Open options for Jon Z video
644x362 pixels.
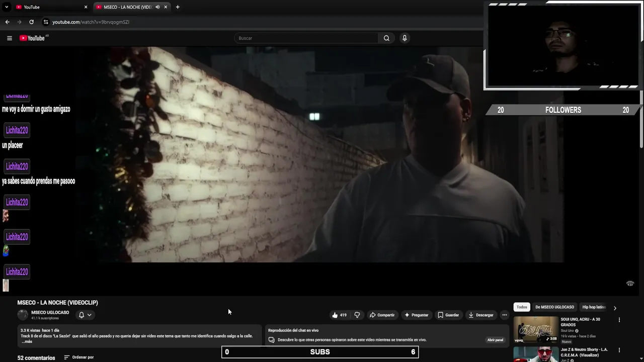tap(619, 350)
